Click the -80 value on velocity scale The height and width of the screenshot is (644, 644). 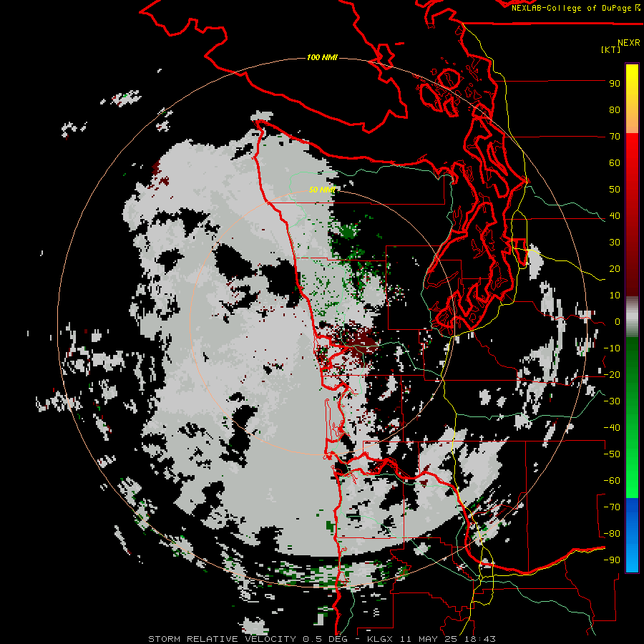612,534
